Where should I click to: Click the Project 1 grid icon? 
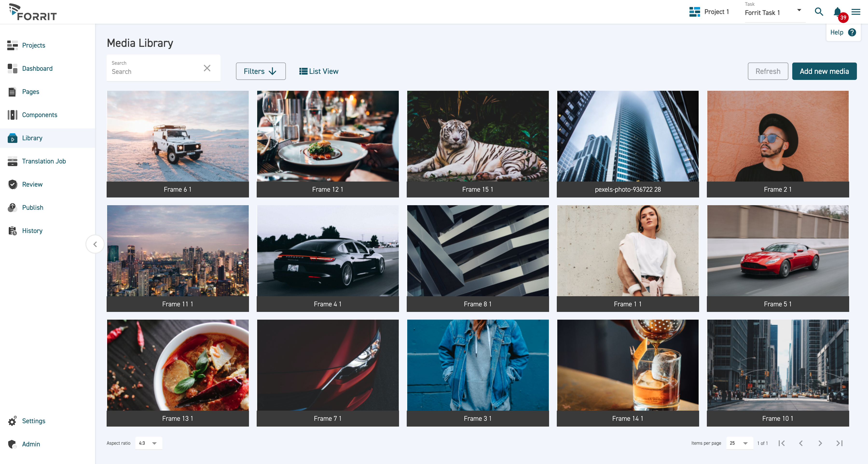coord(695,12)
